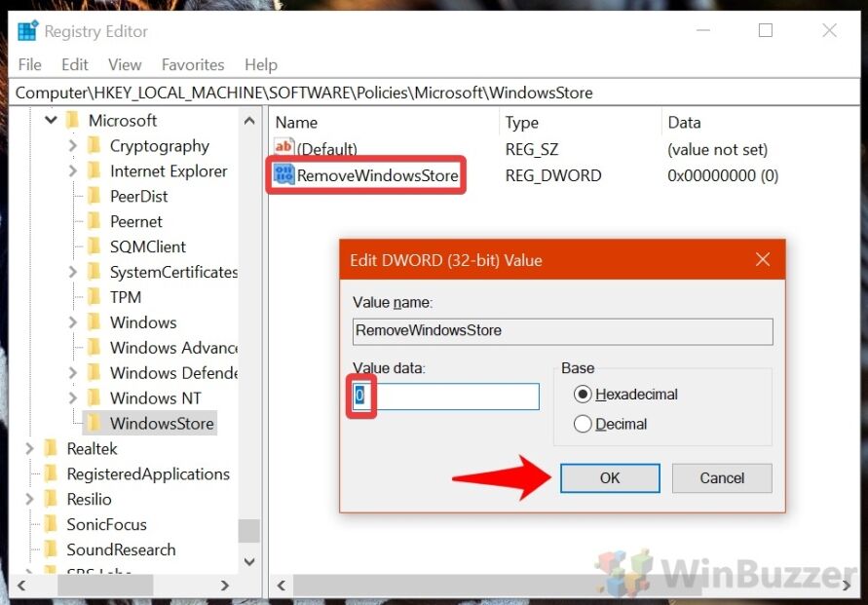Click the Peernet folder icon
The height and width of the screenshot is (605, 868).
pyautogui.click(x=94, y=221)
